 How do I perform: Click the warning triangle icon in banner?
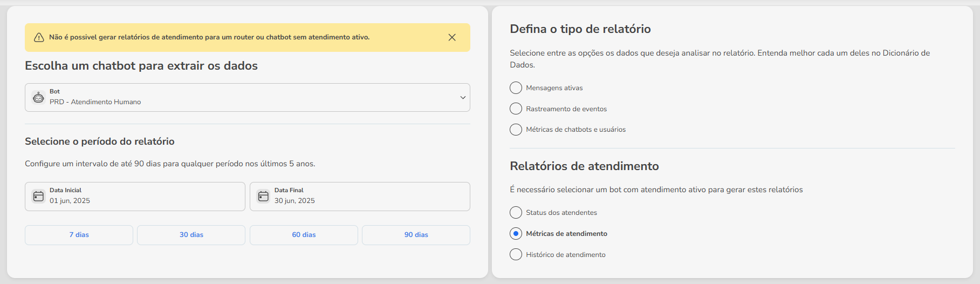(39, 37)
